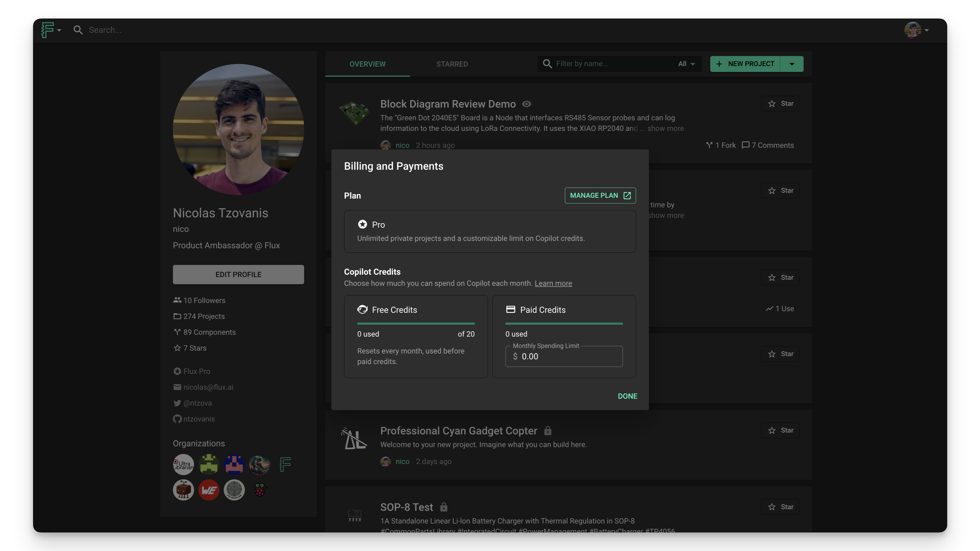The height and width of the screenshot is (551, 980).
Task: Click the 1 Use trend icon
Action: click(769, 309)
